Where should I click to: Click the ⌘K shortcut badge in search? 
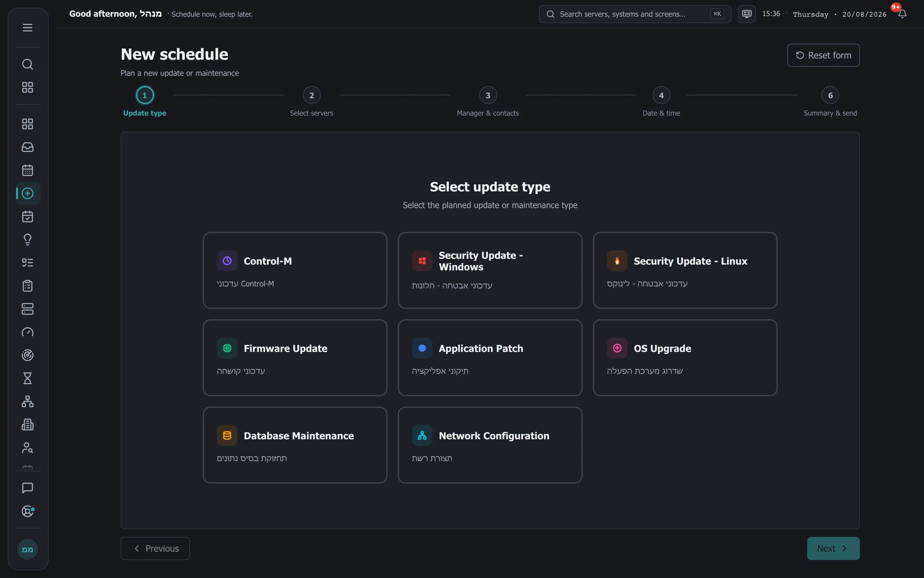tap(717, 14)
